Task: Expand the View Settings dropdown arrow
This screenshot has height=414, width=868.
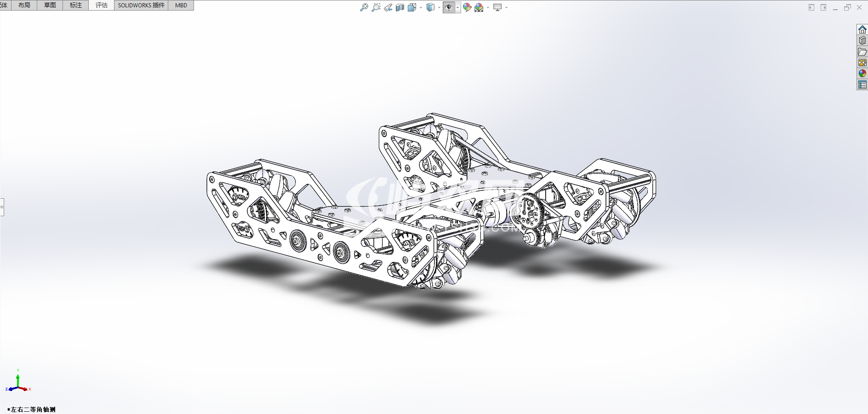Action: coord(506,7)
